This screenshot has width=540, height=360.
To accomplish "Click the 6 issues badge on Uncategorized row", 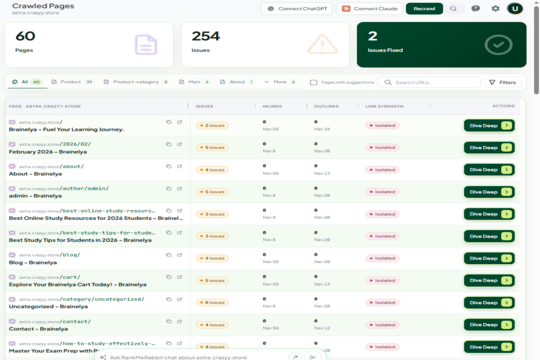I will click(x=212, y=302).
